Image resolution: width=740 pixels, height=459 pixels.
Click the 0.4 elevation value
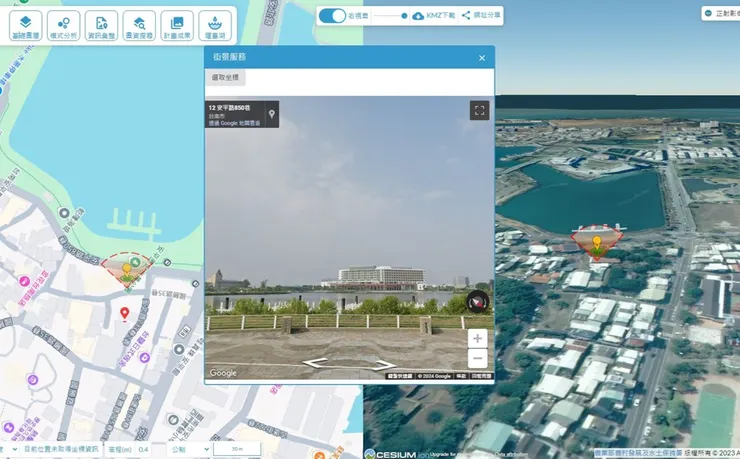(144, 450)
